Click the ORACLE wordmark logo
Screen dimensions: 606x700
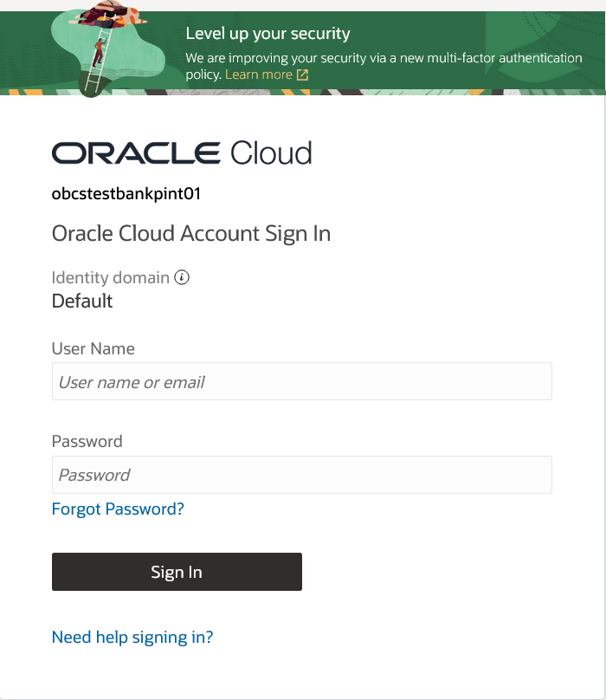coord(136,153)
